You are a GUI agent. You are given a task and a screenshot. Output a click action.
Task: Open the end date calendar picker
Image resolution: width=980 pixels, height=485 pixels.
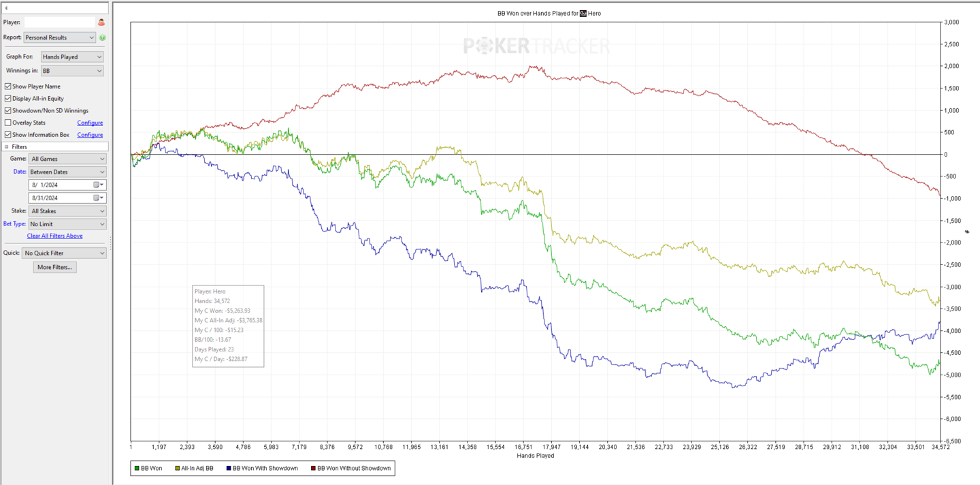tap(97, 198)
